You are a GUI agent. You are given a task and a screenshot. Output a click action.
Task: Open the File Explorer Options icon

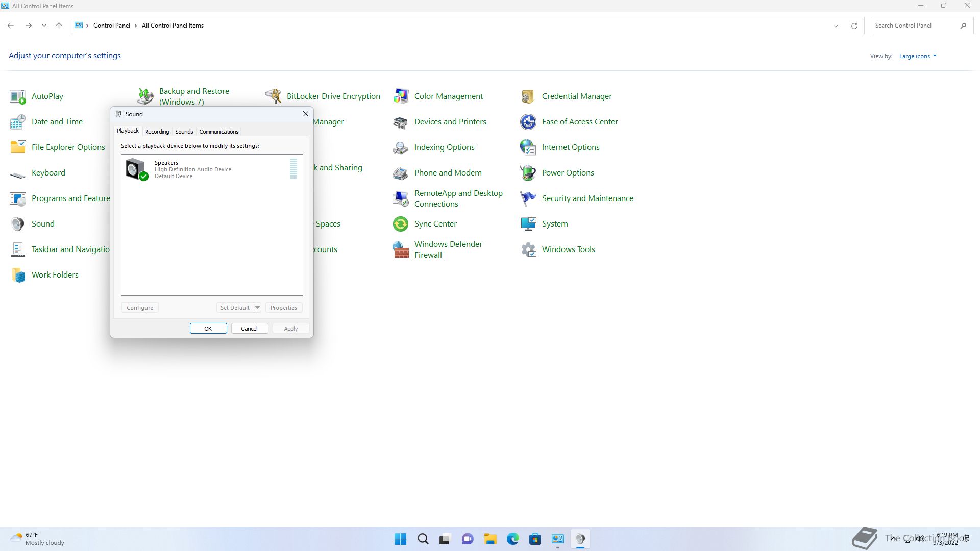click(18, 147)
